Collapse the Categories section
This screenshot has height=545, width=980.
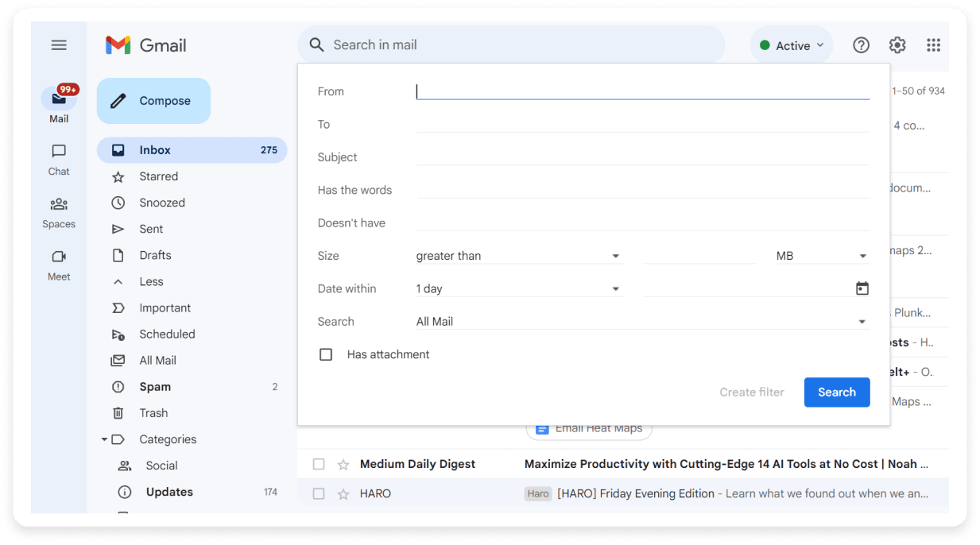pyautogui.click(x=103, y=439)
